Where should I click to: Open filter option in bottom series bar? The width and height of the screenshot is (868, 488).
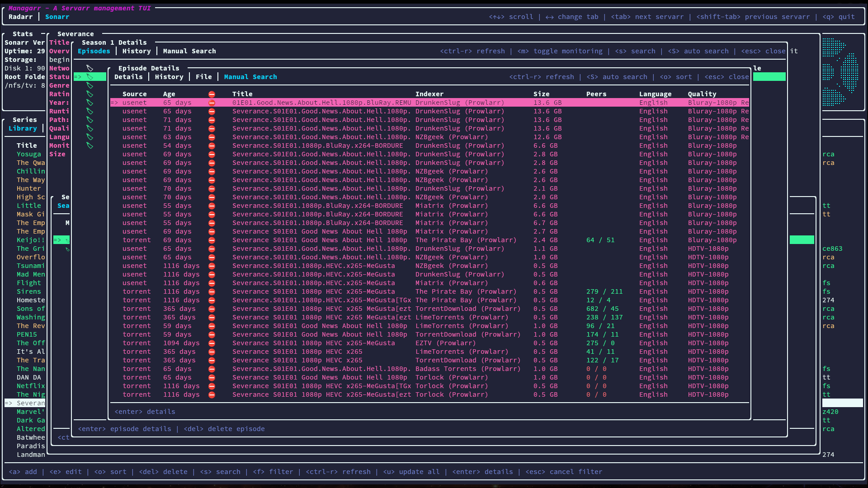[273, 472]
